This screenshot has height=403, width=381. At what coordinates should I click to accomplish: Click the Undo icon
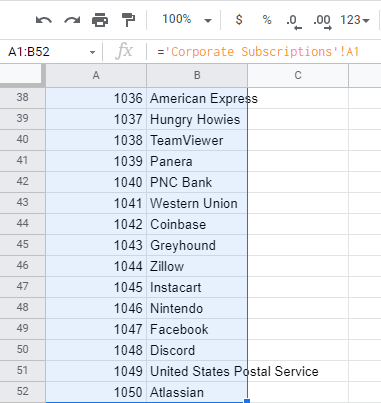click(x=44, y=20)
